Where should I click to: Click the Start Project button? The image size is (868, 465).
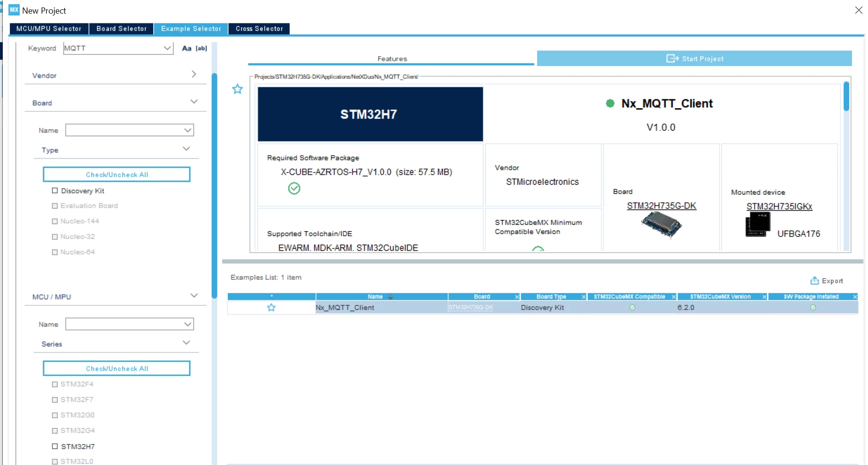[694, 59]
